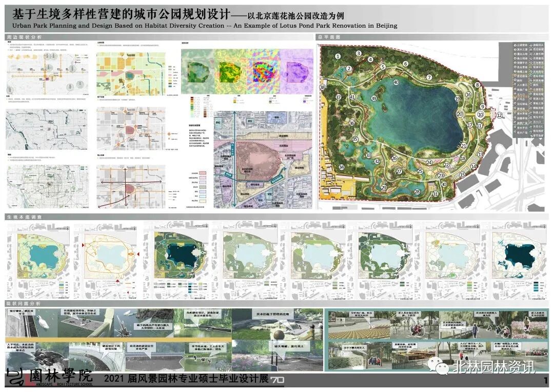This screenshot has width=554, height=392.
Task: Select marker 10 at the east gate plaza
Action: click(480, 114)
